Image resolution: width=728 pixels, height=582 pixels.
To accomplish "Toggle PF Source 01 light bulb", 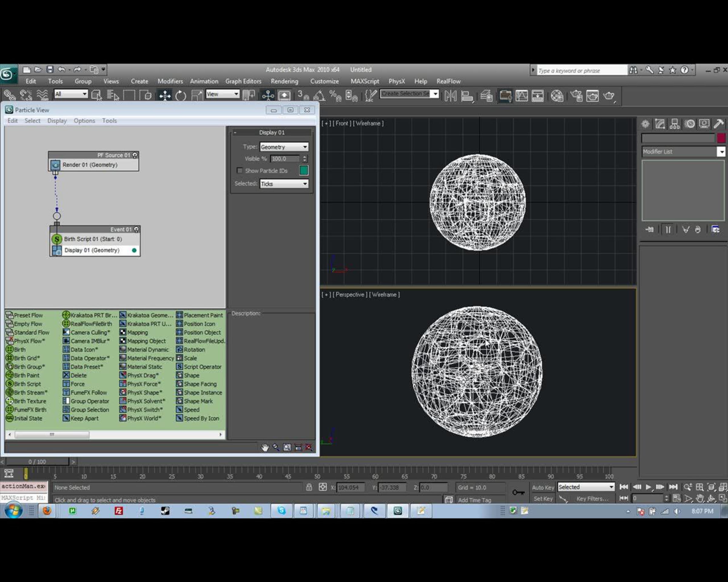I will (135, 155).
